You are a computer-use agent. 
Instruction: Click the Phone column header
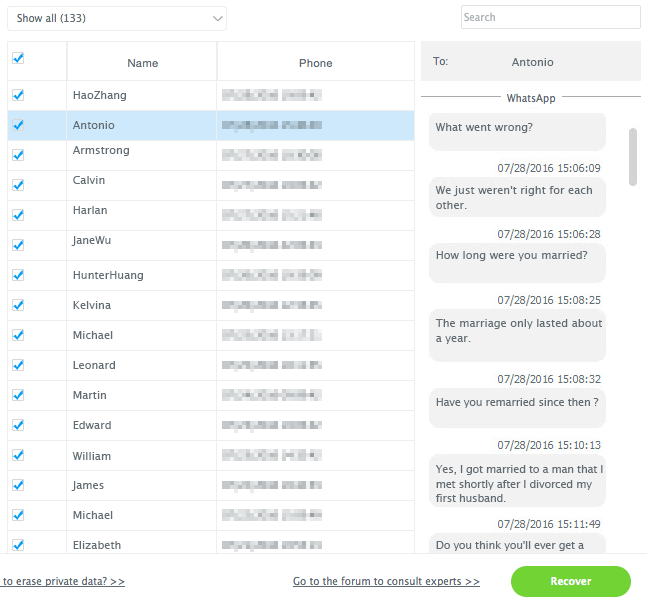click(316, 63)
